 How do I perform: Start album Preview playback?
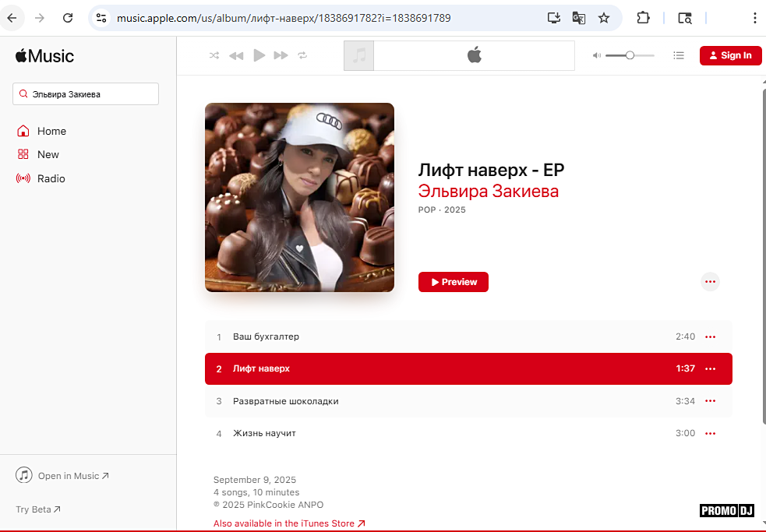click(453, 282)
